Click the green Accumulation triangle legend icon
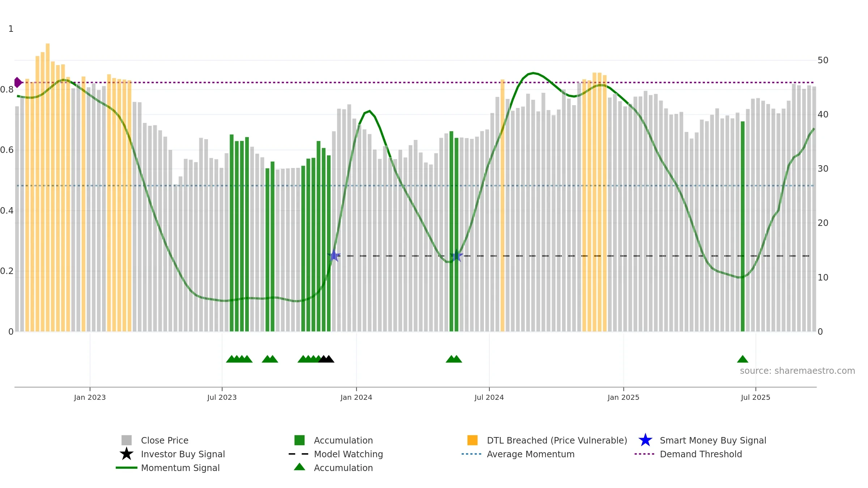 coord(299,467)
